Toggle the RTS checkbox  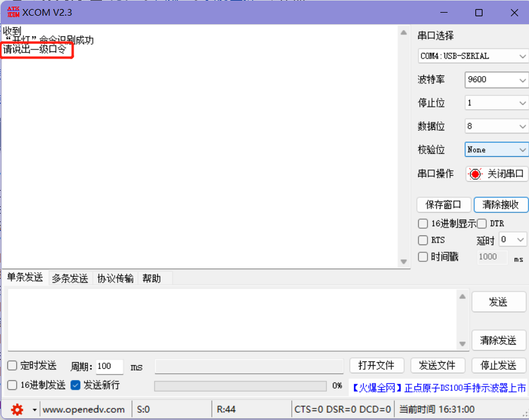[423, 240]
